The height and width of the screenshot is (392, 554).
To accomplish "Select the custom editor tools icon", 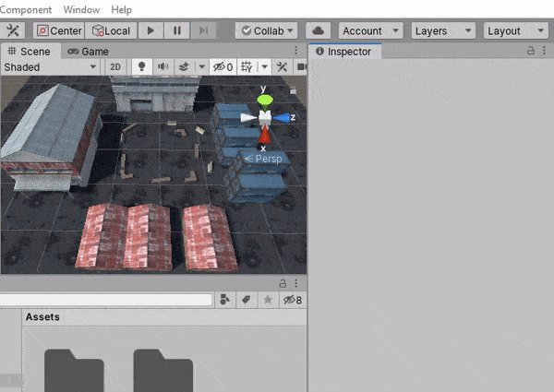I will tap(13, 30).
